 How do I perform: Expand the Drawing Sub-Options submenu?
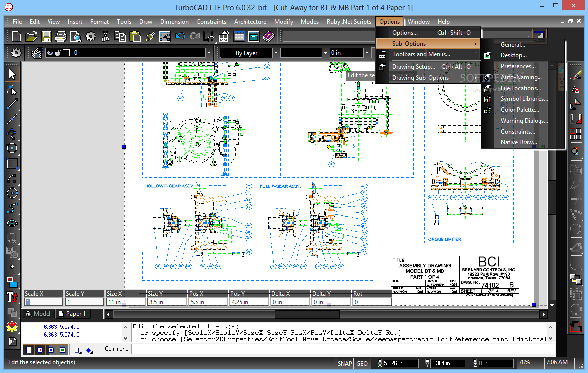(428, 78)
